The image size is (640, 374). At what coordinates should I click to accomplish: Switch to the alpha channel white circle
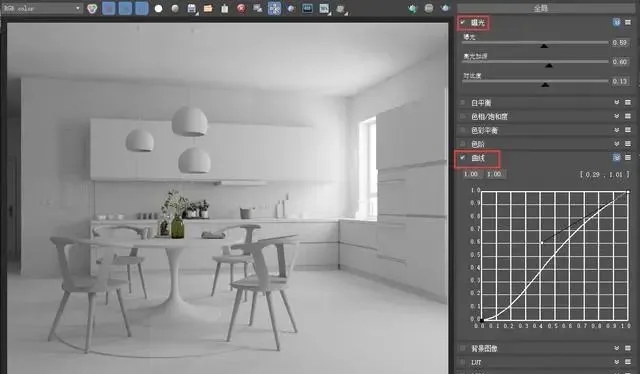pyautogui.click(x=158, y=9)
